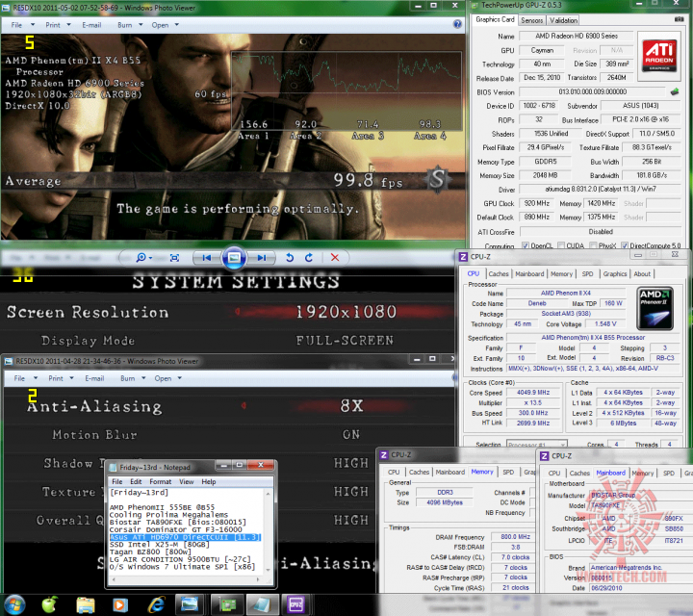Click CPU-Z Core Speed value 4049.9 MHz

[x=533, y=393]
